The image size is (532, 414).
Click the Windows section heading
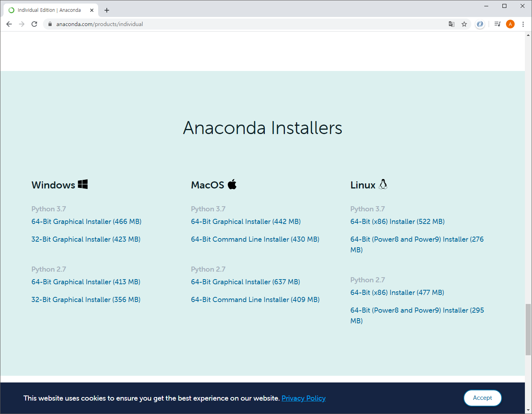click(x=53, y=185)
